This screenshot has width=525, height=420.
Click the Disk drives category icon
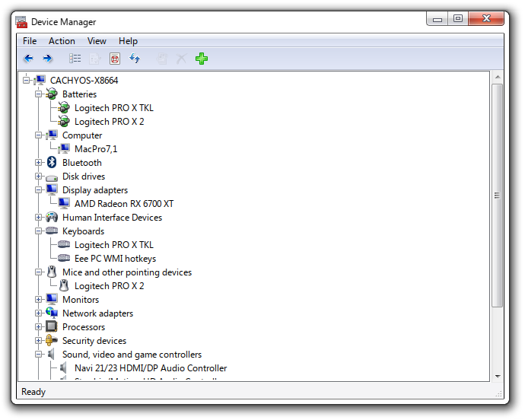(x=52, y=177)
